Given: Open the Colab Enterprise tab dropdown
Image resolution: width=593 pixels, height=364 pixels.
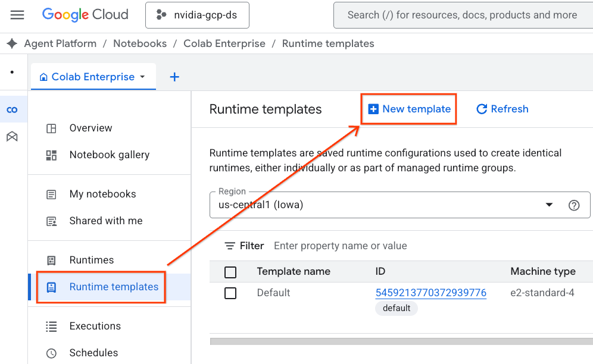Looking at the screenshot, I should [x=142, y=77].
